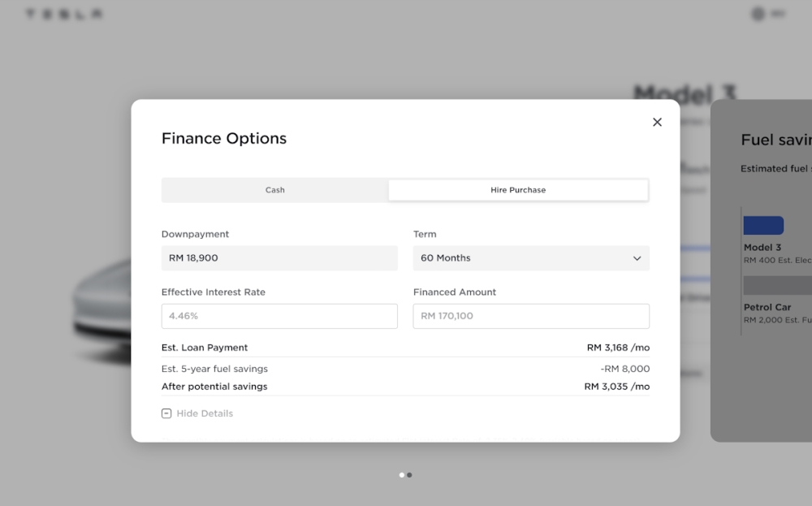The height and width of the screenshot is (506, 812).
Task: Go to the first carousel dot
Action: click(402, 475)
